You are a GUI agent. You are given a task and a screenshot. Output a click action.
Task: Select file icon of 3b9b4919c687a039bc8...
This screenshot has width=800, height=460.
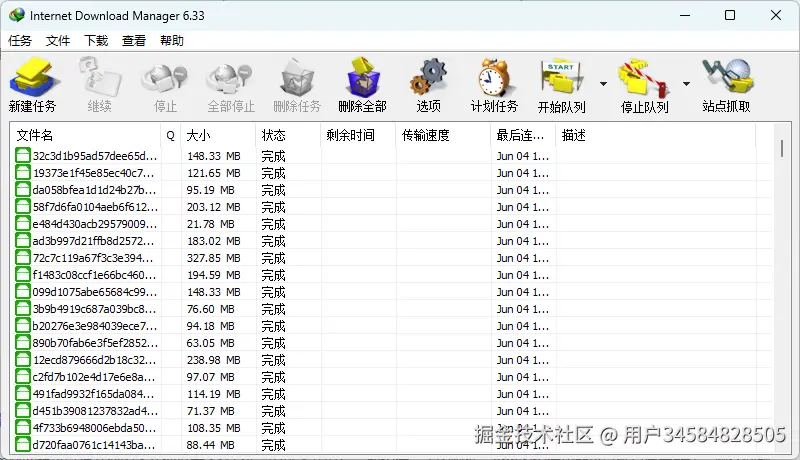22,309
